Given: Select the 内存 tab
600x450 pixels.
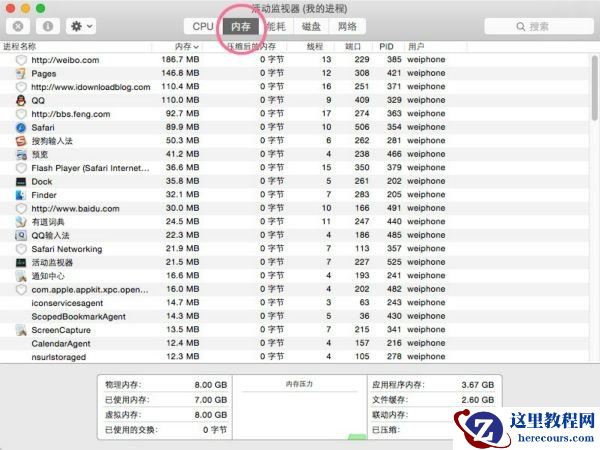Looking at the screenshot, I should tap(241, 26).
